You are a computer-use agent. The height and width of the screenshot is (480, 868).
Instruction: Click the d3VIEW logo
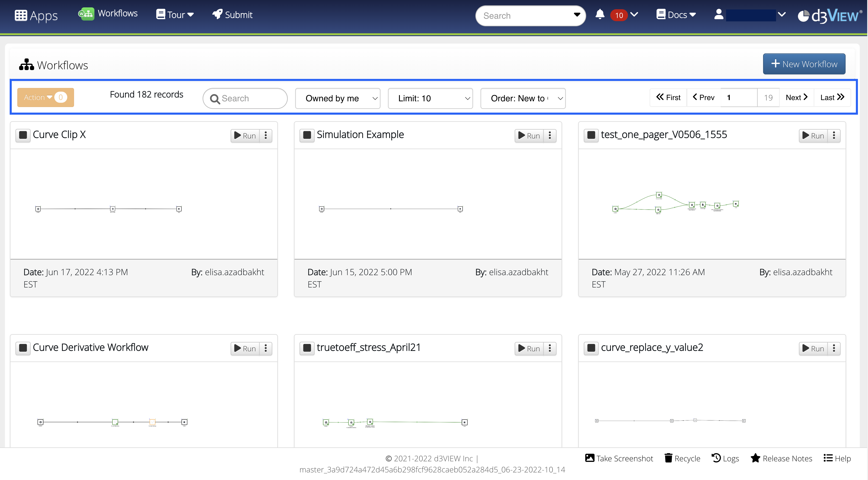[x=830, y=16]
